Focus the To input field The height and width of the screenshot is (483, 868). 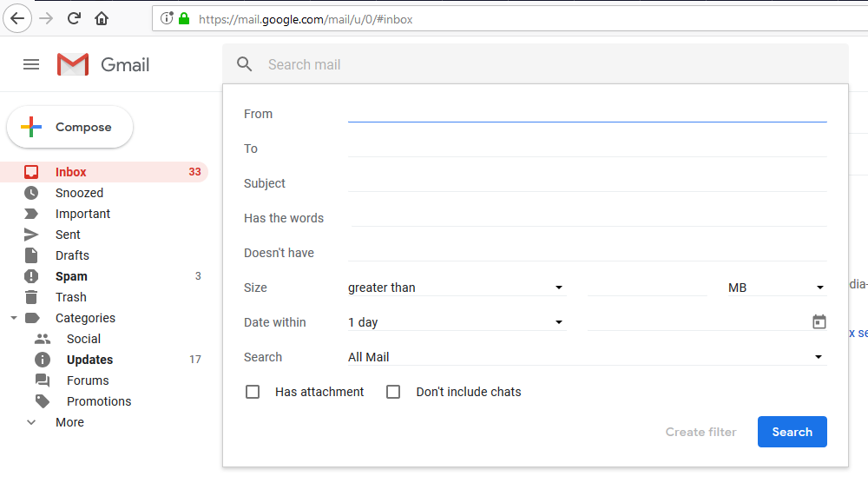(587, 149)
